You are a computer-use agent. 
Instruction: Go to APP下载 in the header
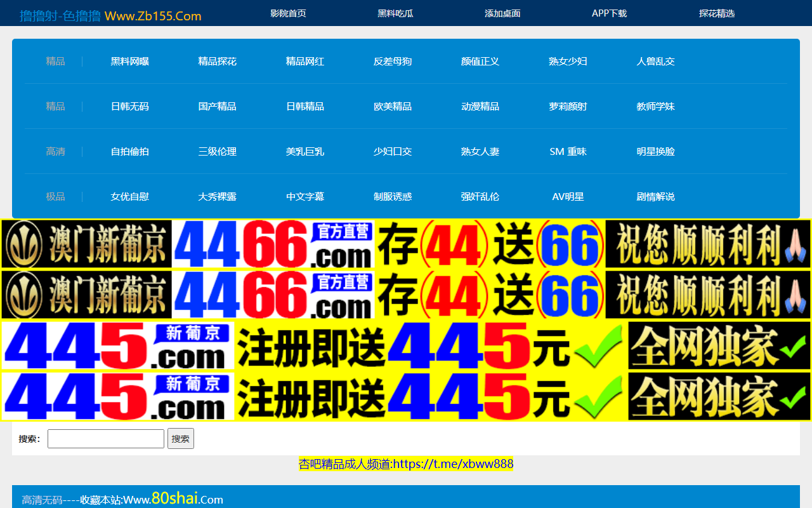coord(609,13)
